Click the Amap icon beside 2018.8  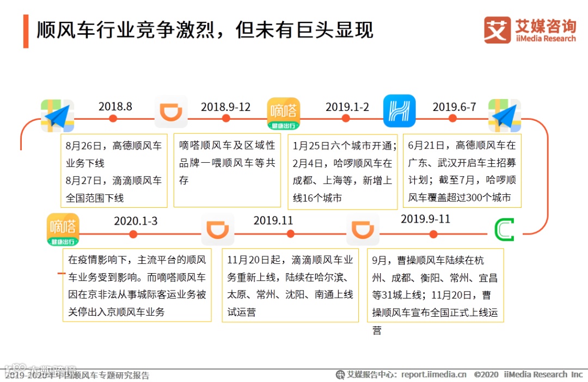point(57,115)
